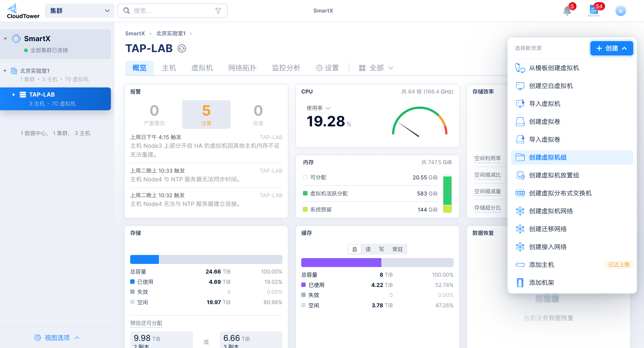Click the trailing breadcrumb arrow after 北京实验室1

pos(191,34)
